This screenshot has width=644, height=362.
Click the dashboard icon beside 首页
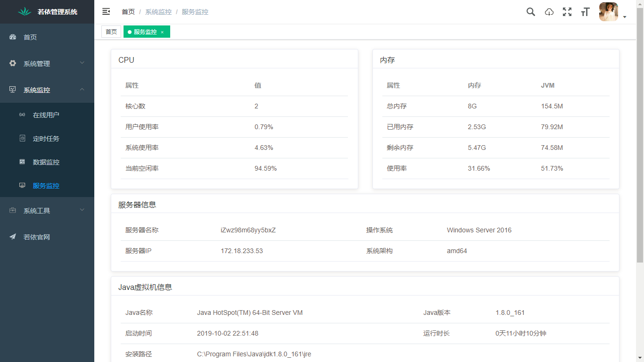click(x=13, y=37)
